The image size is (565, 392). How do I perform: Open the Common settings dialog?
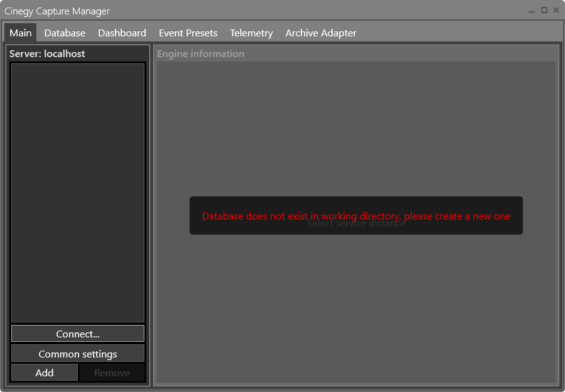[77, 353]
